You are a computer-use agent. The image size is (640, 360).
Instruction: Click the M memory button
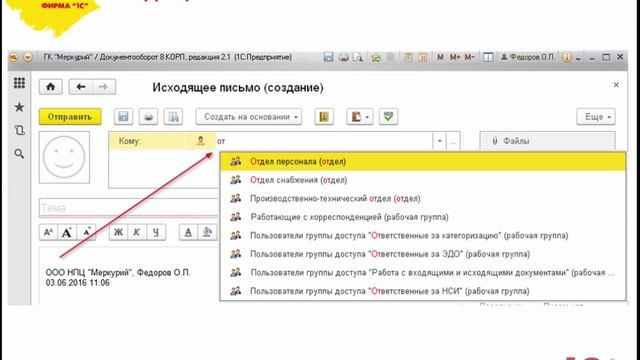[x=440, y=58]
